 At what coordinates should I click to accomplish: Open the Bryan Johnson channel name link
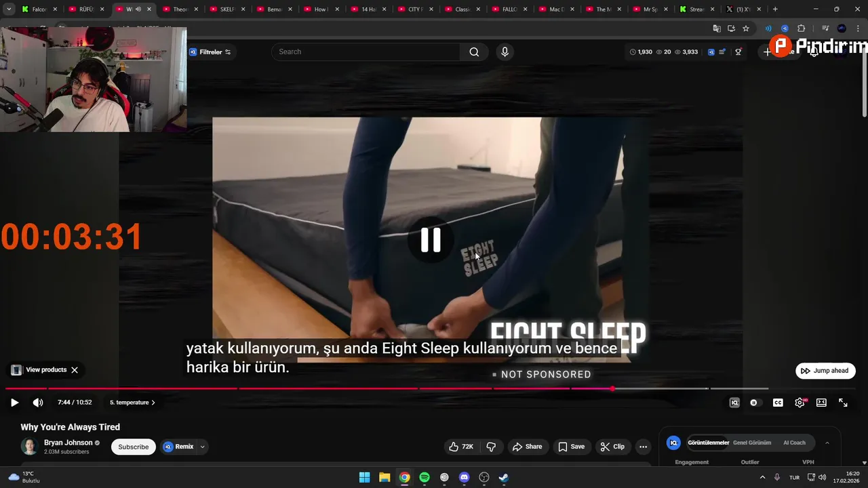pyautogui.click(x=68, y=443)
